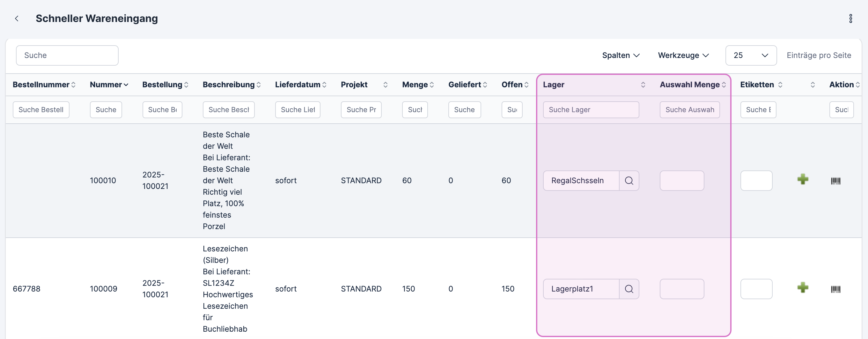Click the back arrow beside Schneller Wareneingang
The width and height of the screenshot is (868, 339).
[17, 18]
